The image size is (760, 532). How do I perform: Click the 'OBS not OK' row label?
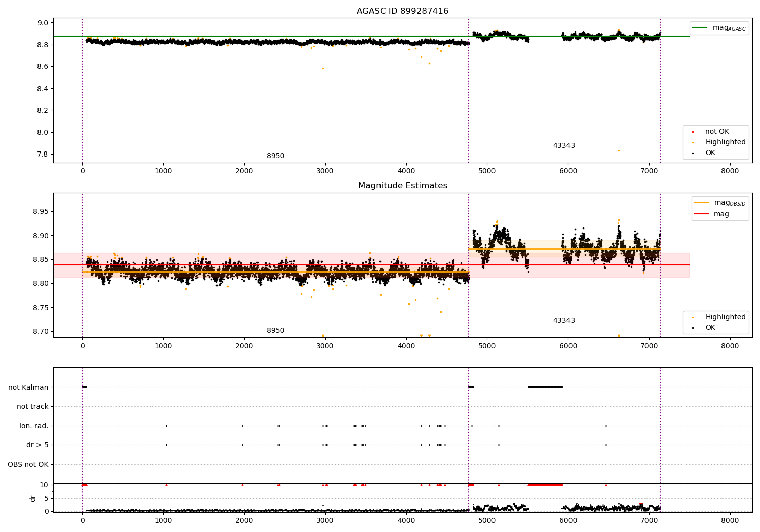(x=28, y=465)
